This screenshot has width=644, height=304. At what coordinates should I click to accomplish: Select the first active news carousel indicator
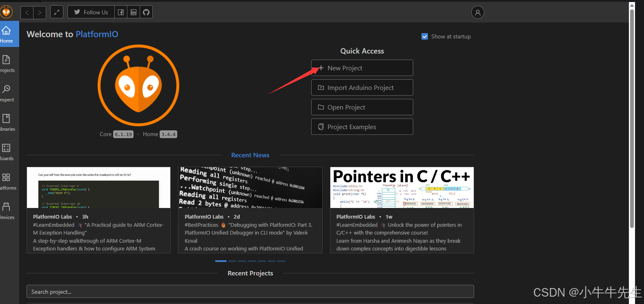[x=221, y=261]
